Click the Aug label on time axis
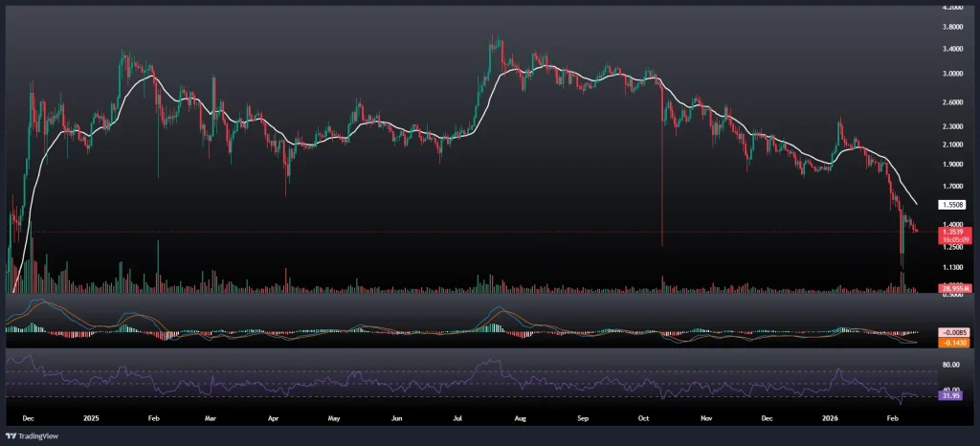This screenshot has height=446, width=980. [522, 418]
